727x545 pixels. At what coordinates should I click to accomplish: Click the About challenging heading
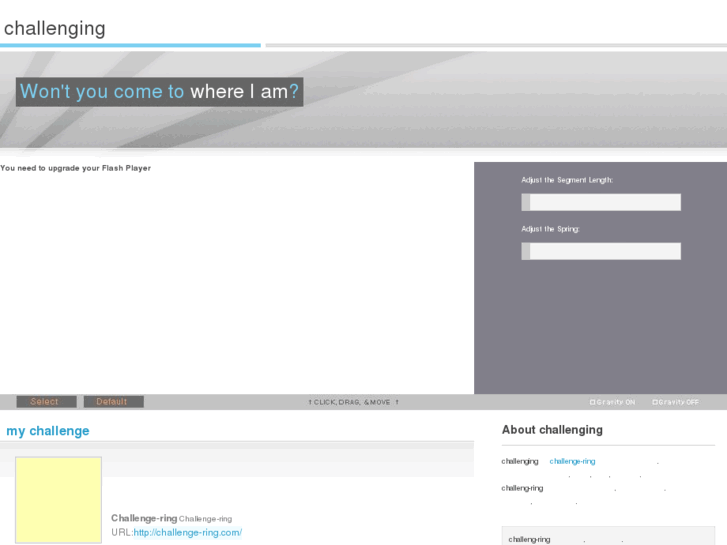click(x=552, y=430)
